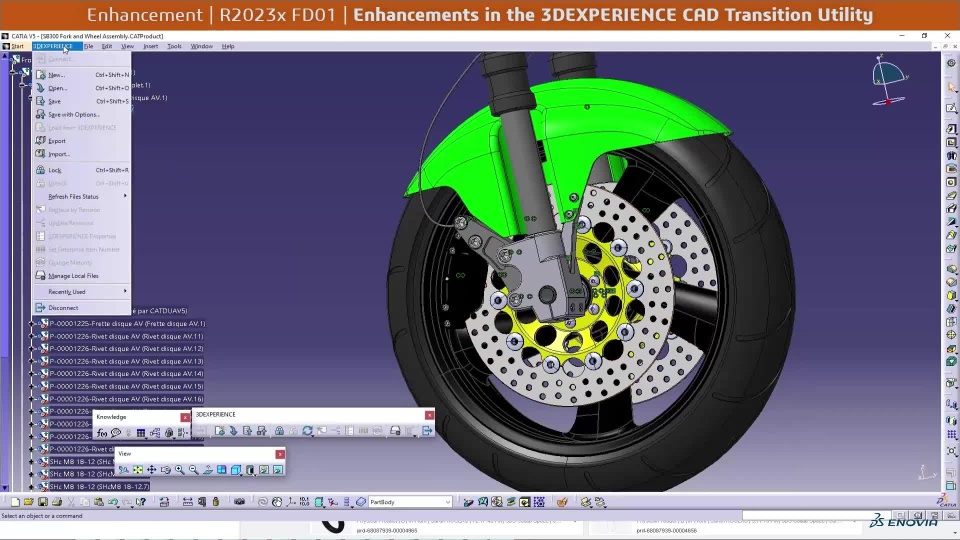Activate the Pan tool in View toolbar

[151, 470]
